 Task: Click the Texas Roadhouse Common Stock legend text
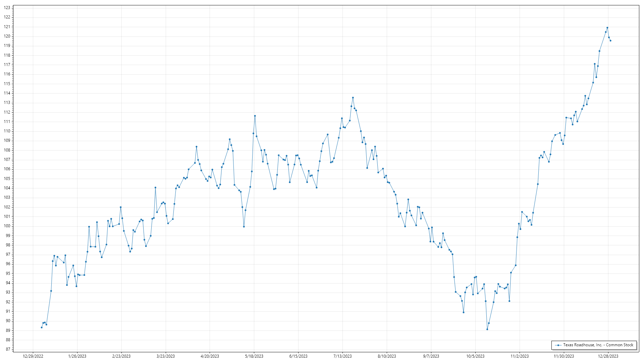pyautogui.click(x=598, y=345)
